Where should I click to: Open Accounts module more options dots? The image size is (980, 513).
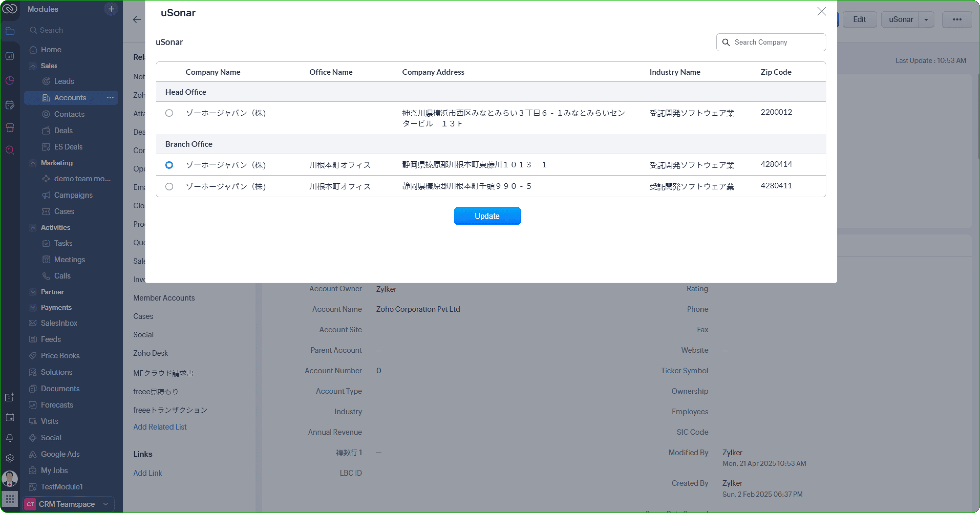[x=110, y=98]
